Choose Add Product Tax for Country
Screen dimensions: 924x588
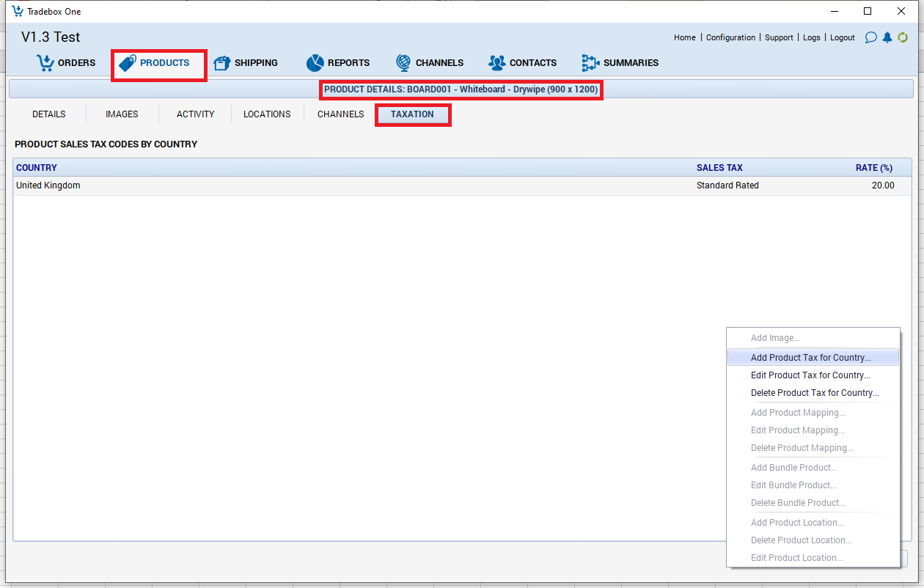pos(813,358)
